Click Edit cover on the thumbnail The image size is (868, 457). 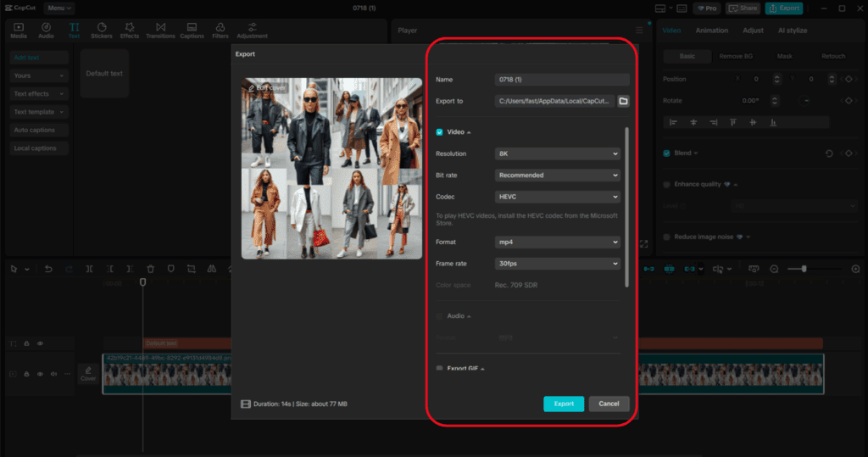click(267, 87)
